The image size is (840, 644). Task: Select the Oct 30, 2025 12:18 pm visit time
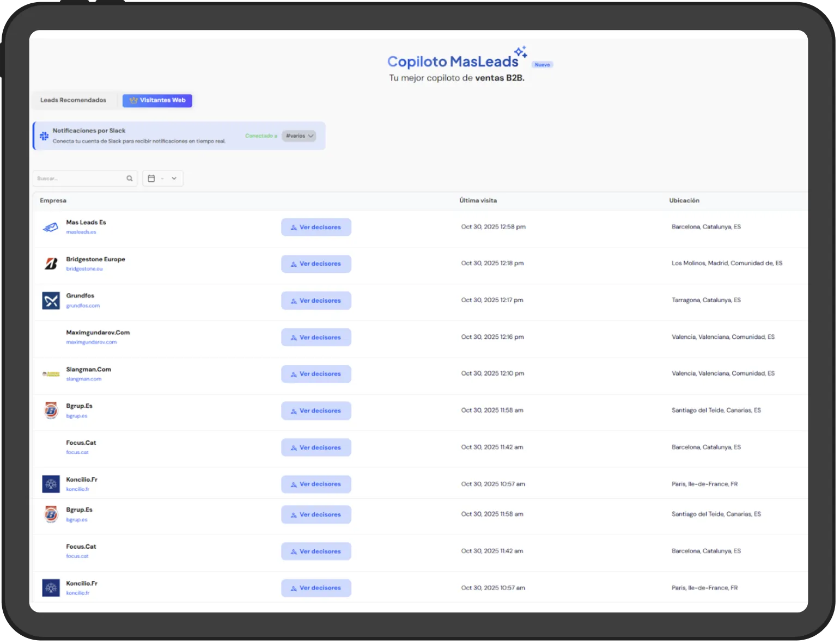492,263
